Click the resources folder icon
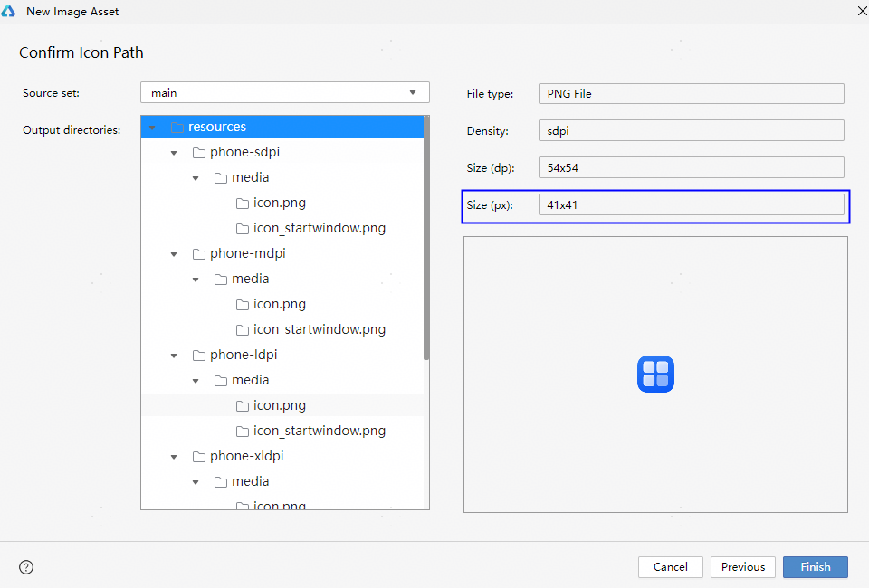This screenshot has width=869, height=588. click(x=177, y=128)
